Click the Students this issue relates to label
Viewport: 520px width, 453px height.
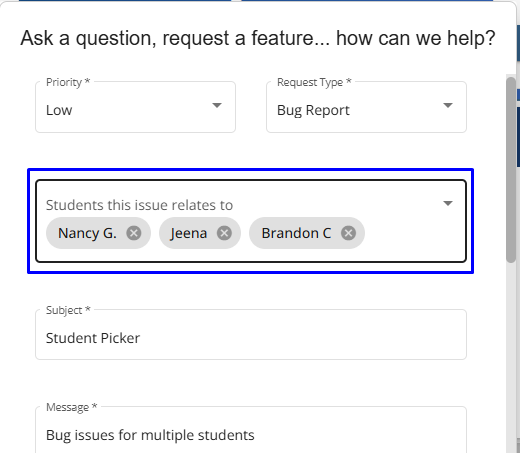[x=139, y=205]
